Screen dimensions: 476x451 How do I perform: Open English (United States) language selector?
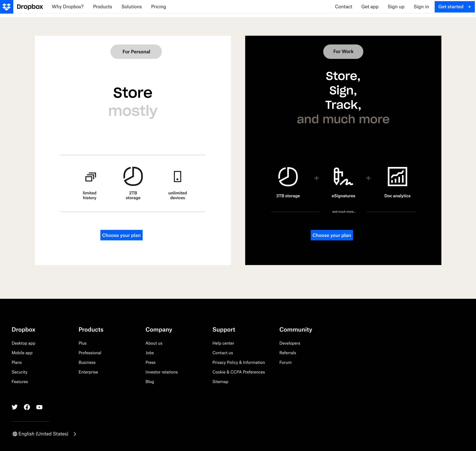[45, 434]
